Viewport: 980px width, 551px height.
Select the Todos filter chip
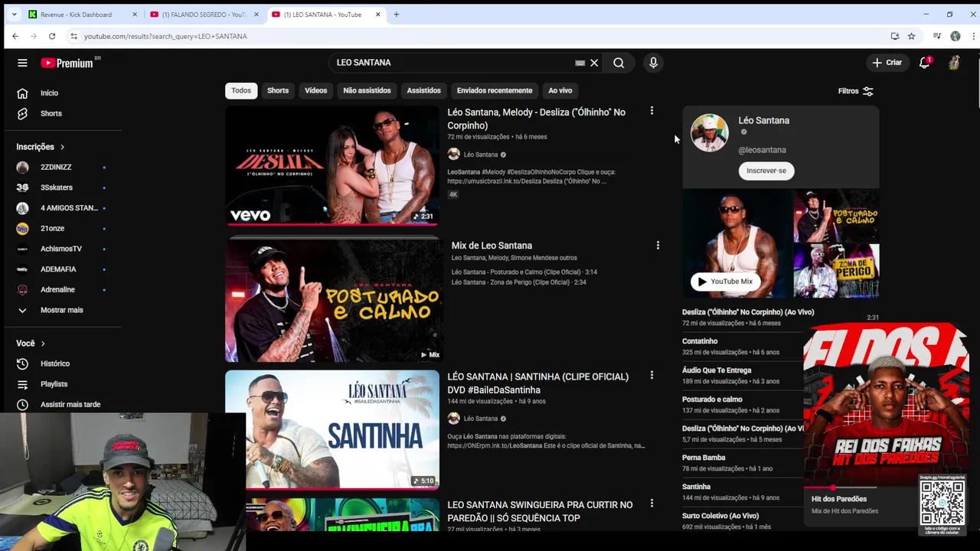[241, 90]
